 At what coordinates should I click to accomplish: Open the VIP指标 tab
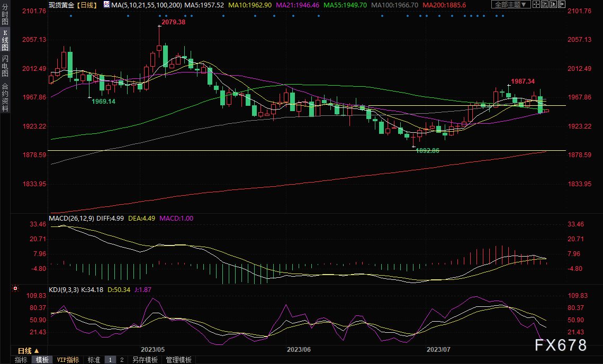68,360
